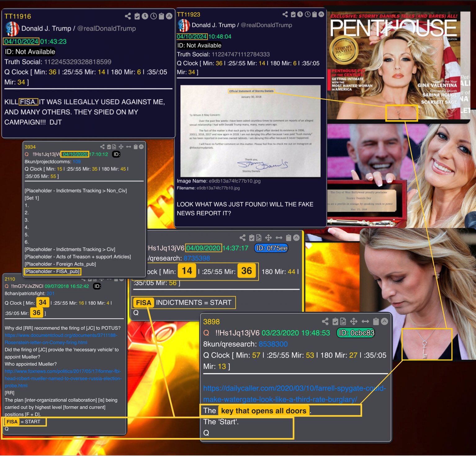Open projectdcomms post number 109
Image resolution: width=476 pixels, height=456 pixels.
(77, 162)
